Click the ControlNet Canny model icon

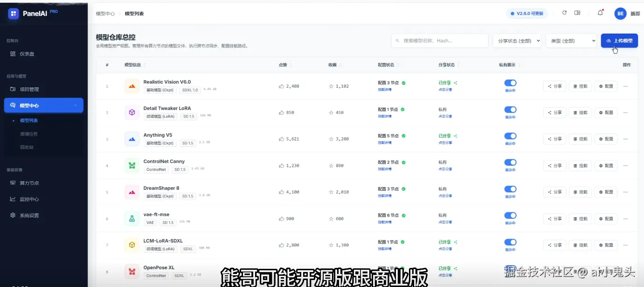point(132,166)
